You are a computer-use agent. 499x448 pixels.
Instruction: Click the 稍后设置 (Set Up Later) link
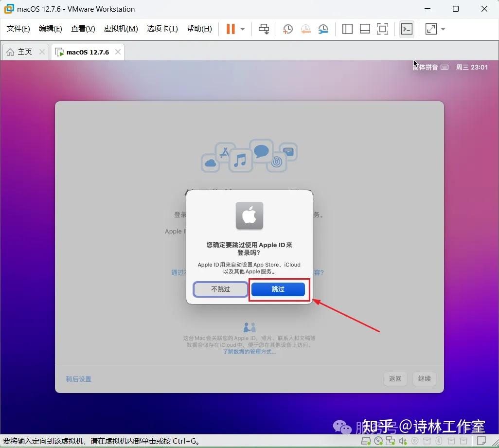(x=79, y=379)
